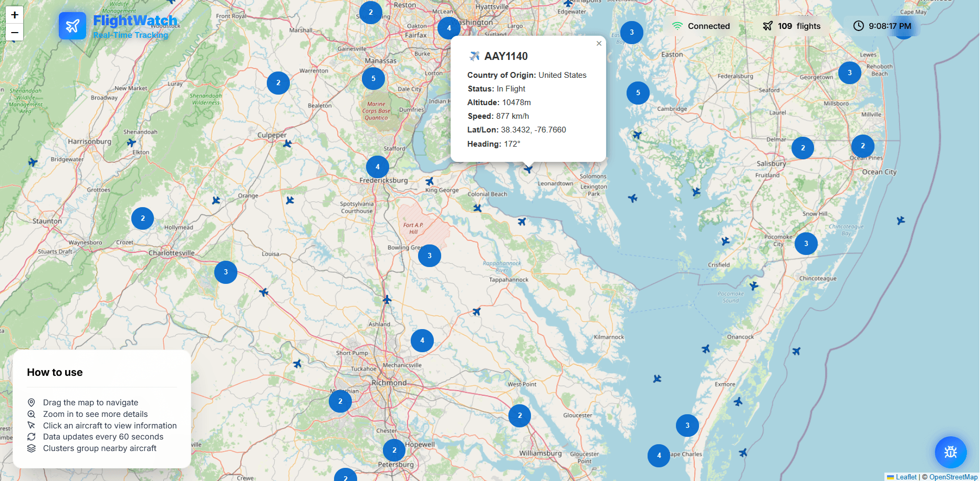Expand the 4-aircraft cluster at Fredericksburg

pos(378,167)
